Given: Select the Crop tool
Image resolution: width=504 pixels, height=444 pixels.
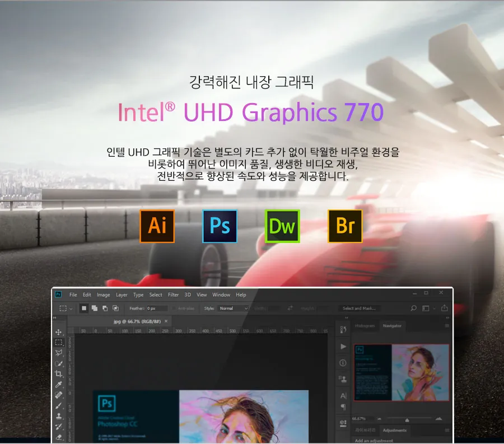Looking at the screenshot, I should click(59, 374).
